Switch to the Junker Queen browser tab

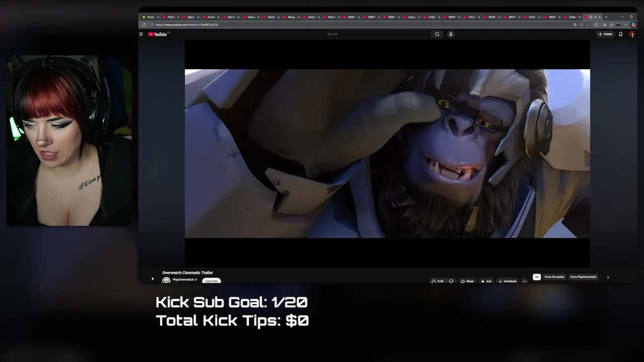pos(432,17)
